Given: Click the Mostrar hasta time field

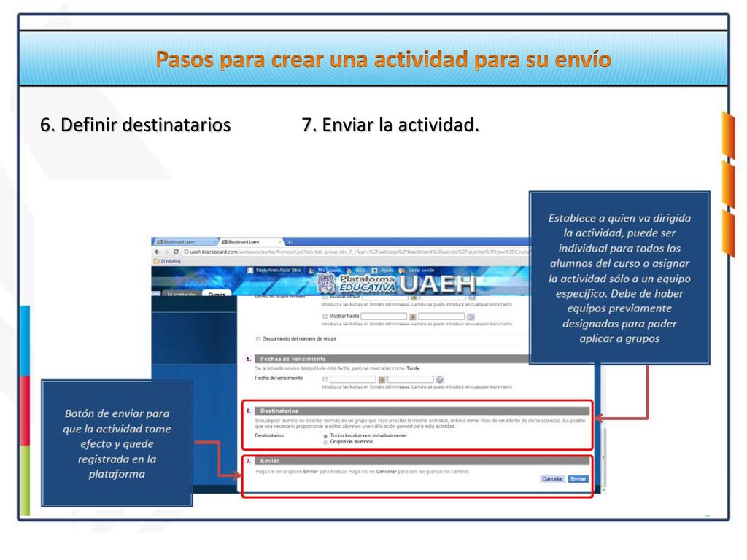Looking at the screenshot, I should [441, 316].
